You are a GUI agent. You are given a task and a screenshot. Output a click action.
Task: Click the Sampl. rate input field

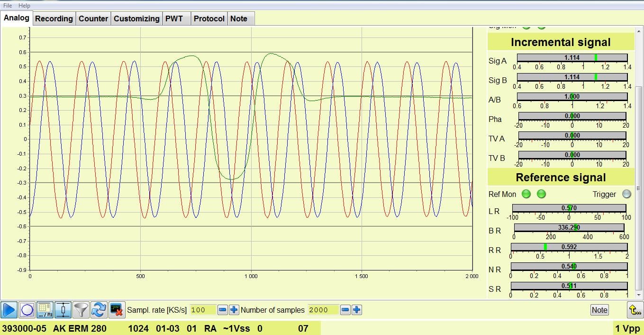[x=203, y=310]
